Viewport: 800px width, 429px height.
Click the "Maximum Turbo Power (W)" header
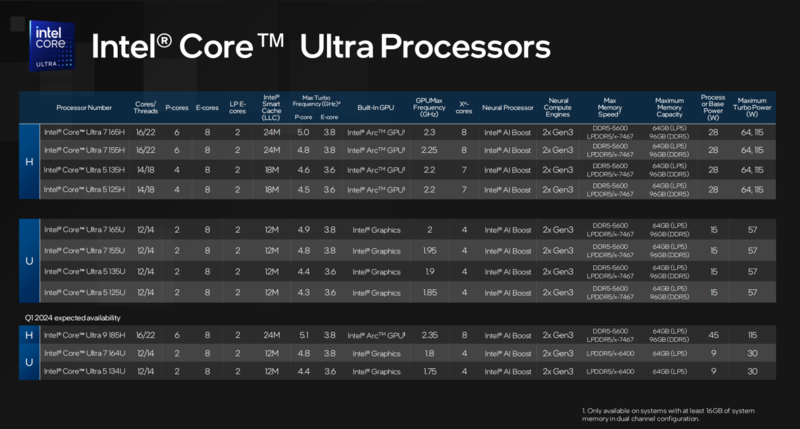click(x=752, y=108)
